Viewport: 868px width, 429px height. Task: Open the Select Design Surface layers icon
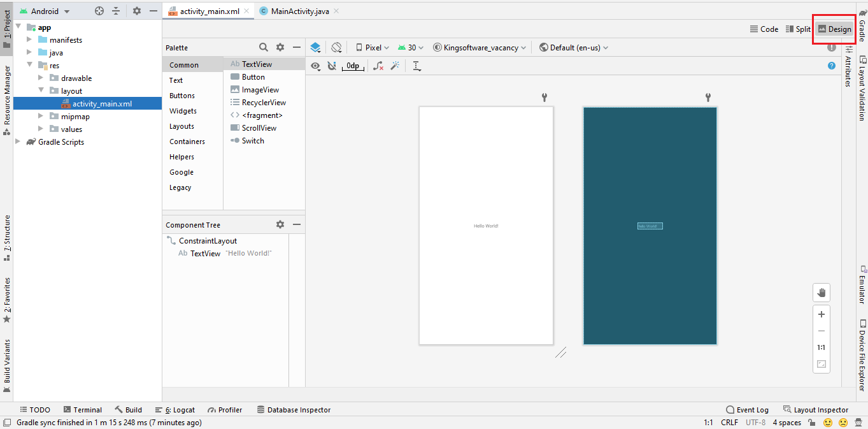(x=315, y=47)
